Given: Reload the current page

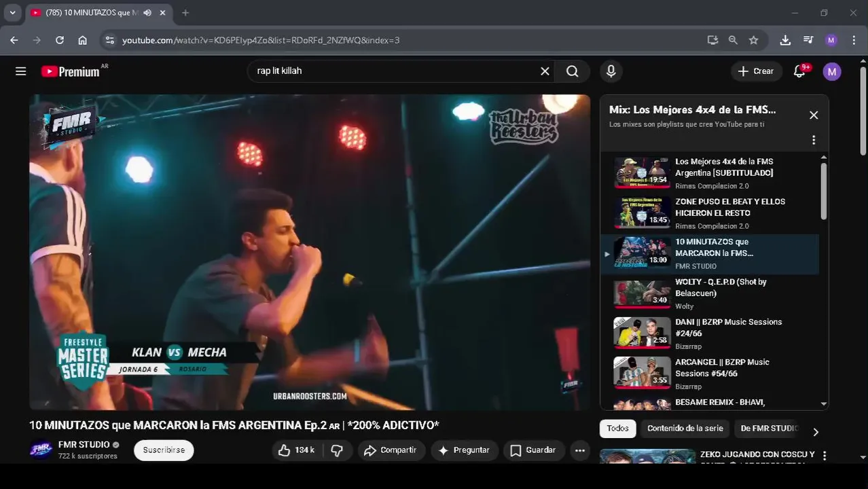Looking at the screenshot, I should (60, 40).
